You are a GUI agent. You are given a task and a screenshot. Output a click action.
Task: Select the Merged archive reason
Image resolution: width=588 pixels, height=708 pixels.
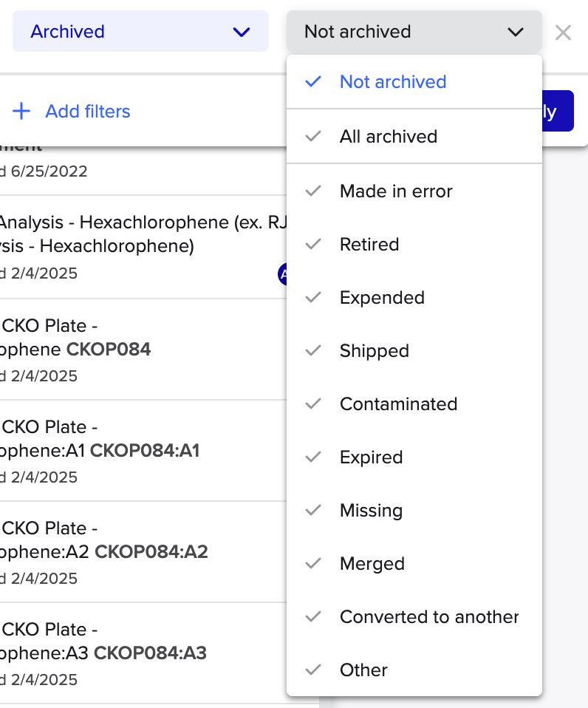(x=372, y=564)
